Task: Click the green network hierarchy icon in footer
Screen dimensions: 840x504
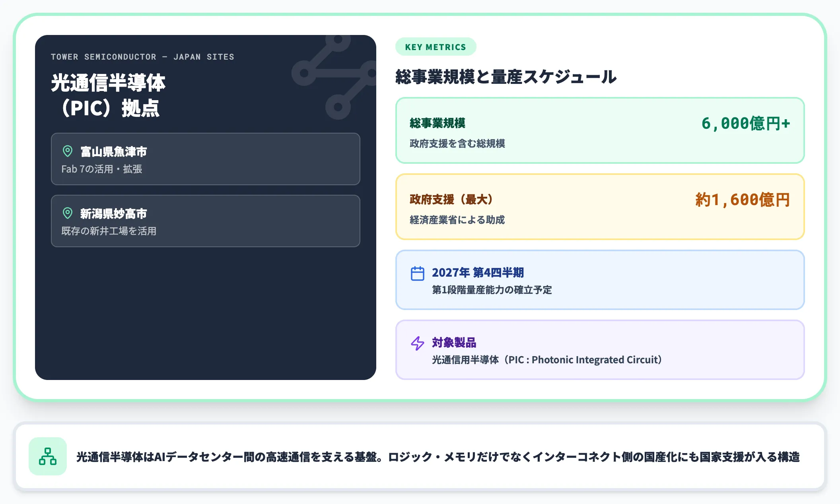Action: [x=48, y=456]
